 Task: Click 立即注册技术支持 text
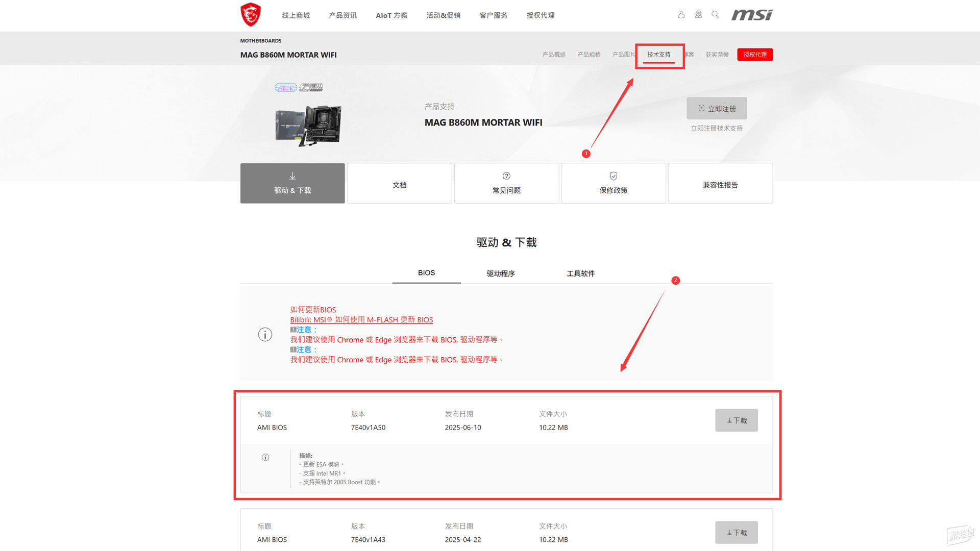tap(717, 129)
